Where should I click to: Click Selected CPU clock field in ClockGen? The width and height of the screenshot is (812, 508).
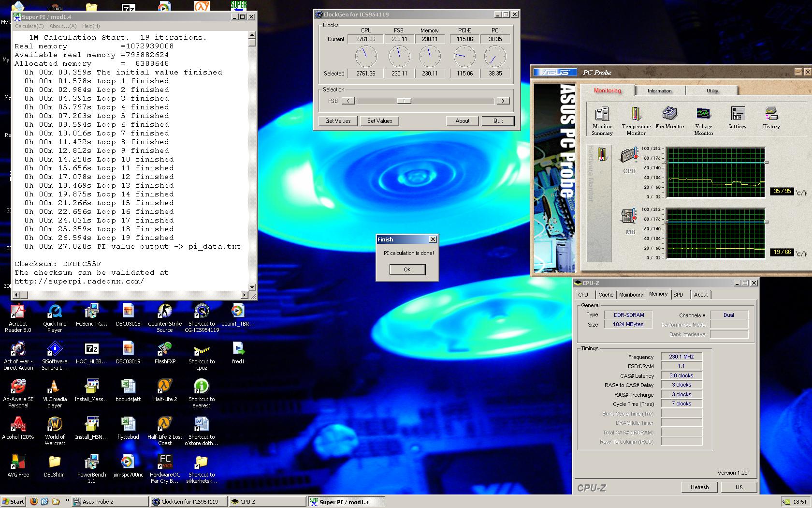(x=366, y=74)
